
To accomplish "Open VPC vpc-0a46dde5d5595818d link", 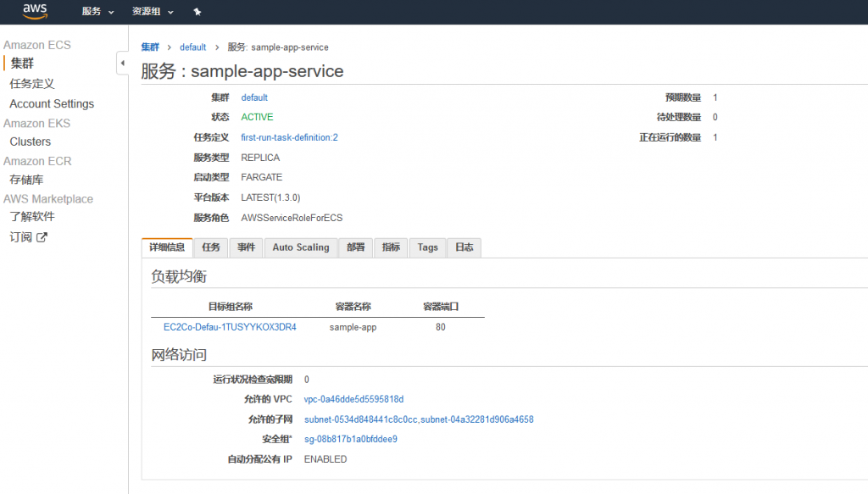I will [x=353, y=399].
